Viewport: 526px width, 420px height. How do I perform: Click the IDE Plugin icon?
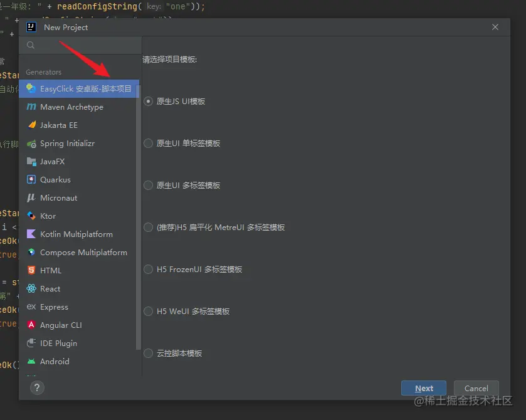[x=31, y=343]
